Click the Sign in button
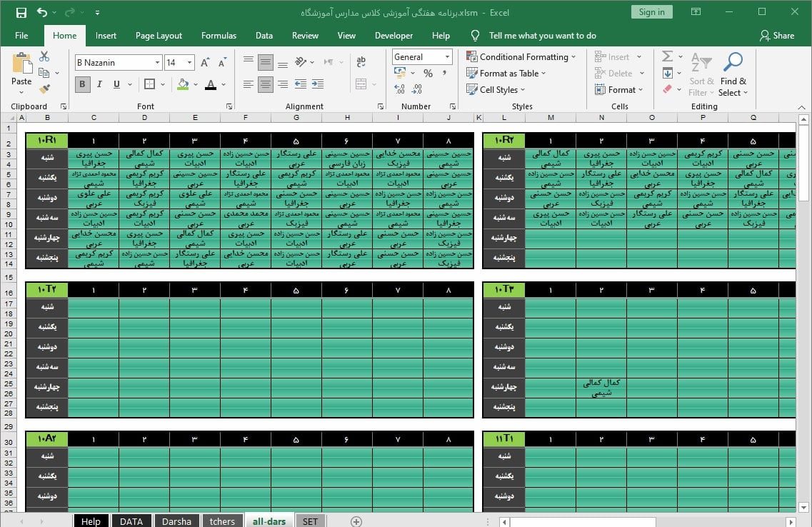 click(x=651, y=12)
